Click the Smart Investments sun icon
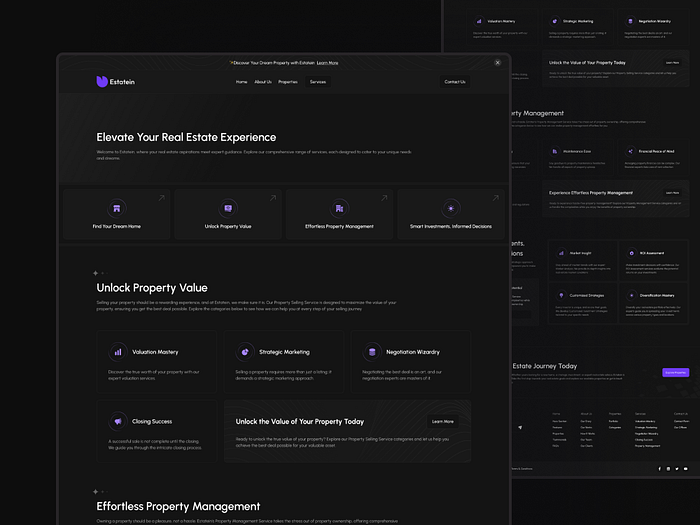 tap(451, 208)
